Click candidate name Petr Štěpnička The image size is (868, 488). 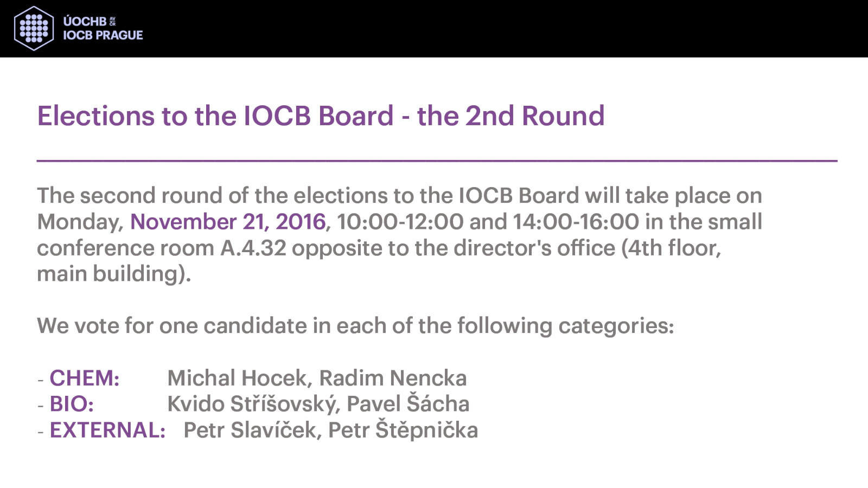pos(403,429)
